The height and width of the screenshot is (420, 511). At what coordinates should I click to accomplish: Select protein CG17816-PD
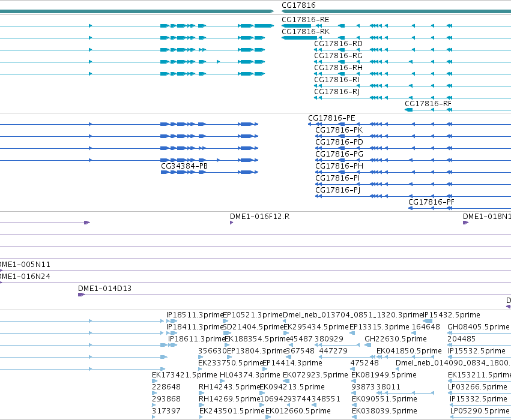tap(339, 142)
